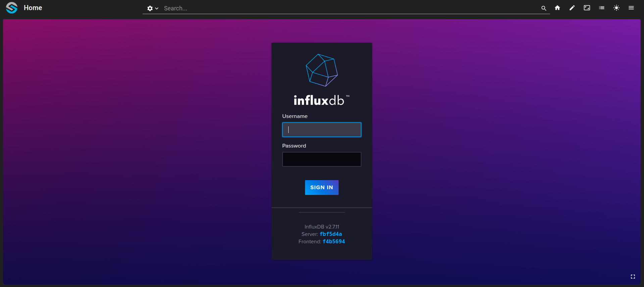Click the pencil edit icon

(572, 8)
